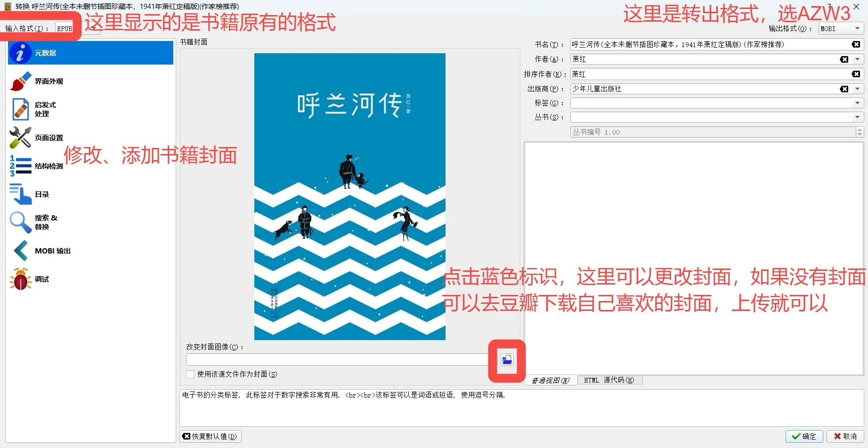Open the MOBI 输出 options section
This screenshot has width=868, height=448.
coord(90,251)
